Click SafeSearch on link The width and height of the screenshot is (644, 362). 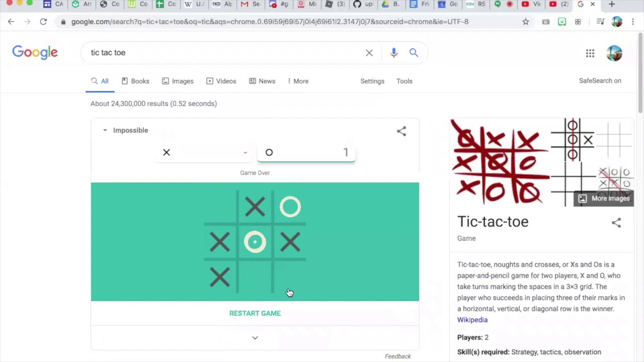pos(600,80)
